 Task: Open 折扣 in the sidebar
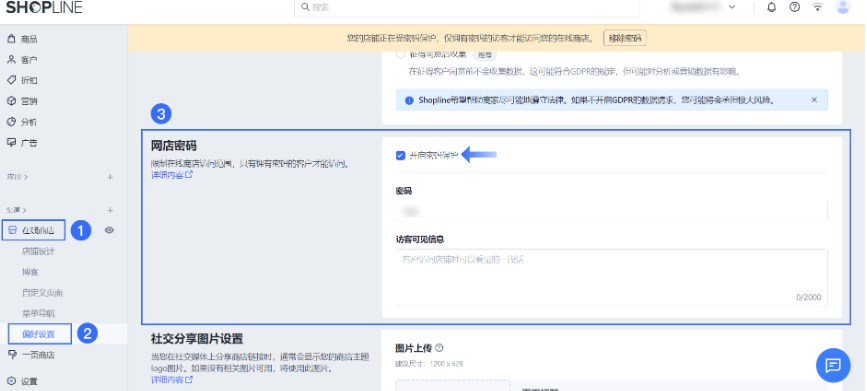(x=22, y=80)
